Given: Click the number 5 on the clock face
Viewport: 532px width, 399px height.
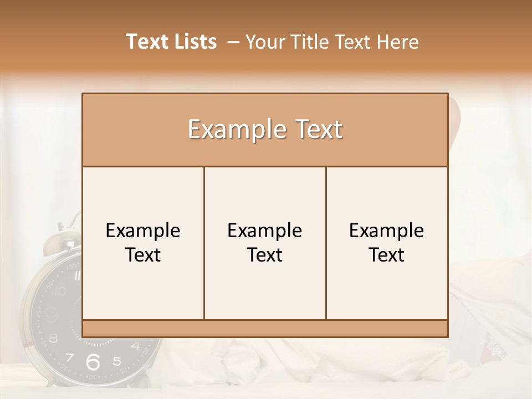Looking at the screenshot, I should (117, 361).
